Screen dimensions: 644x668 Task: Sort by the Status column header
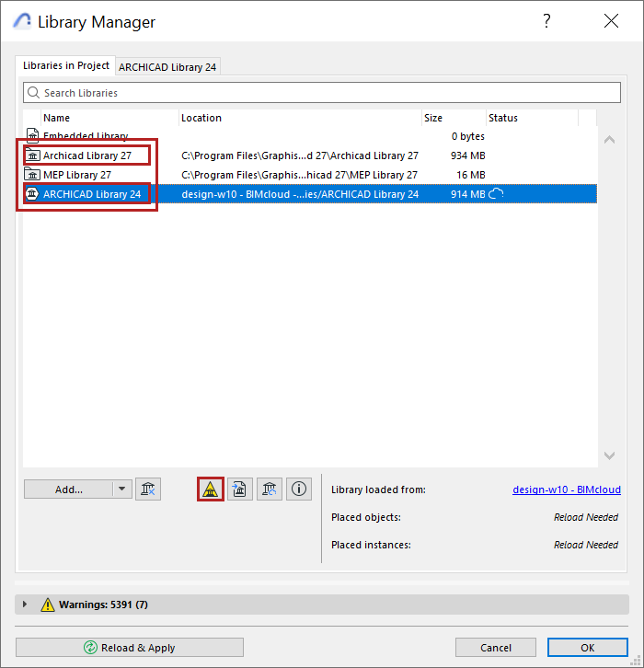tap(532, 118)
